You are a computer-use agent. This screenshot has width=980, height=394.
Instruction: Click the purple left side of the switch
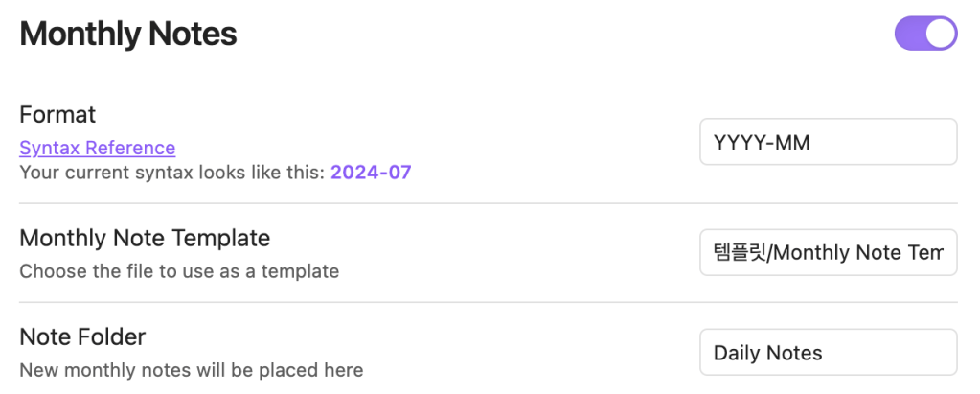pyautogui.click(x=910, y=33)
